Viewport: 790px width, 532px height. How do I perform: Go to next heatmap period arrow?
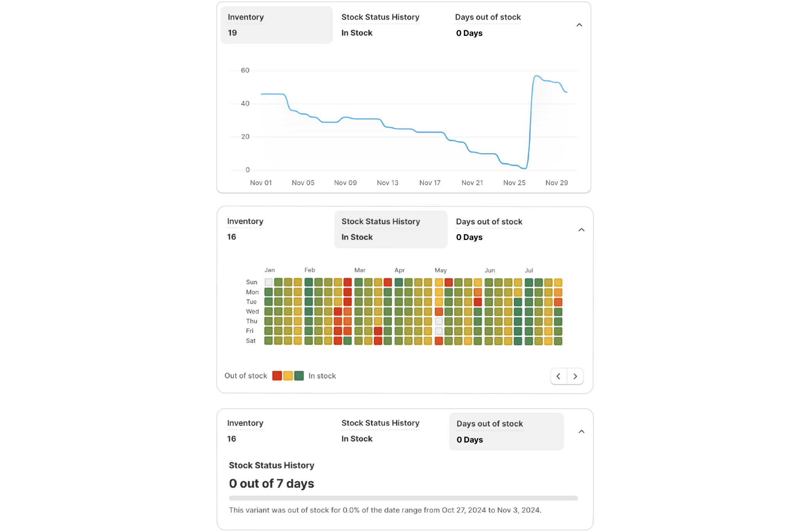point(575,376)
